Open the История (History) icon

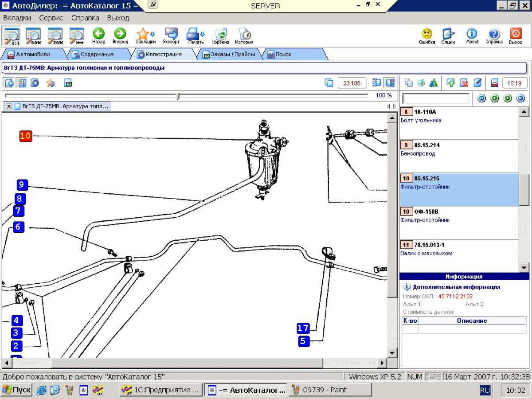pos(244,35)
